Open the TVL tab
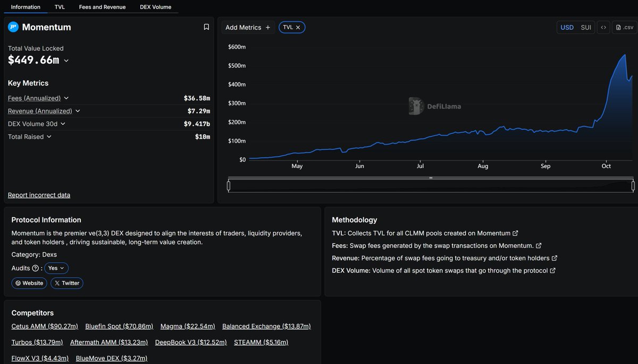Image resolution: width=638 pixels, height=364 pixels. tap(60, 7)
